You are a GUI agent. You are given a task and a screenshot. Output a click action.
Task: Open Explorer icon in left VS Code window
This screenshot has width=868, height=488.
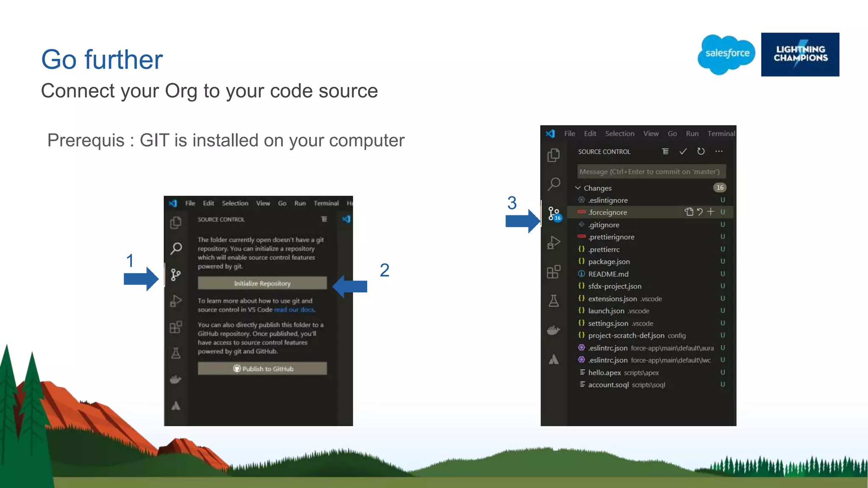pyautogui.click(x=176, y=223)
